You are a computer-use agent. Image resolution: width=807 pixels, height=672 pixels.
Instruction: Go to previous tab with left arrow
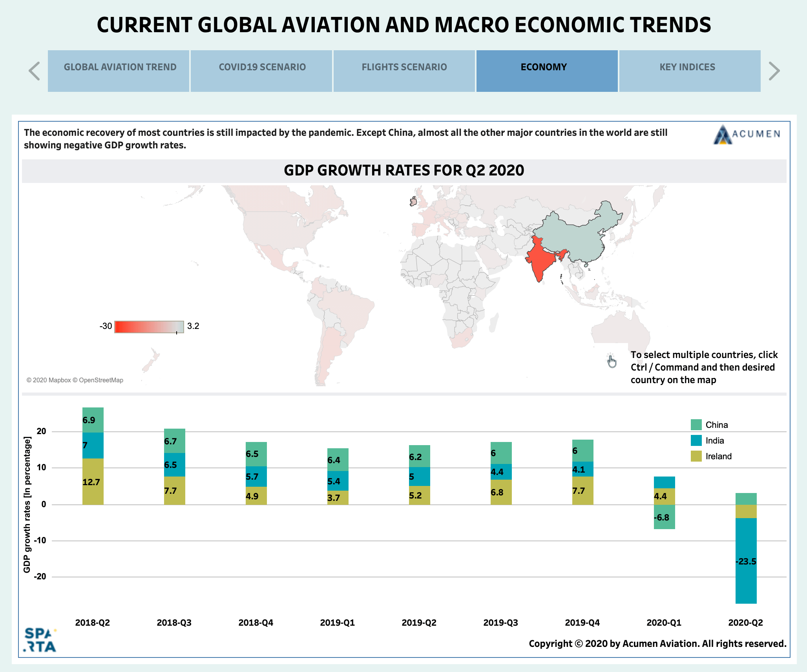[x=35, y=71]
